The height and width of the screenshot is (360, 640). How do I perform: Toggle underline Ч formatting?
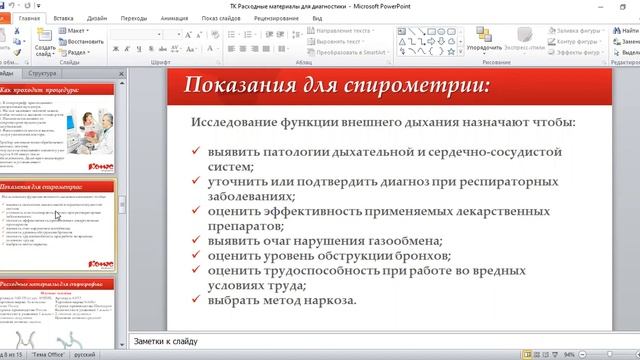click(x=139, y=49)
